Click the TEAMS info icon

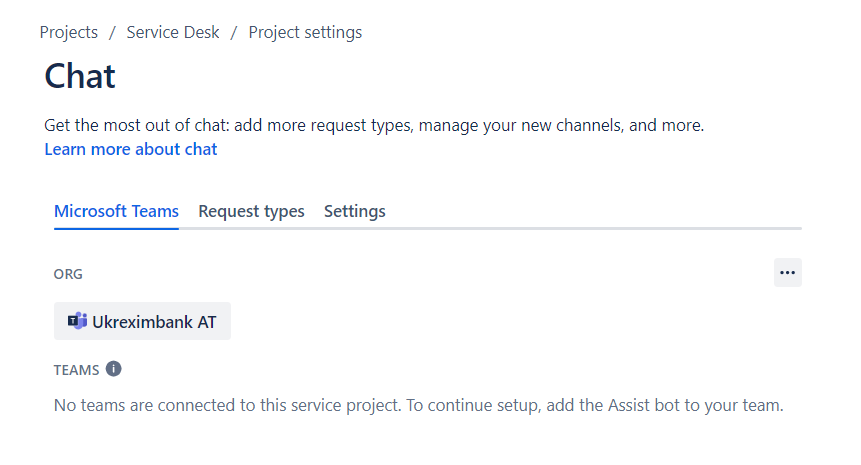[114, 369]
